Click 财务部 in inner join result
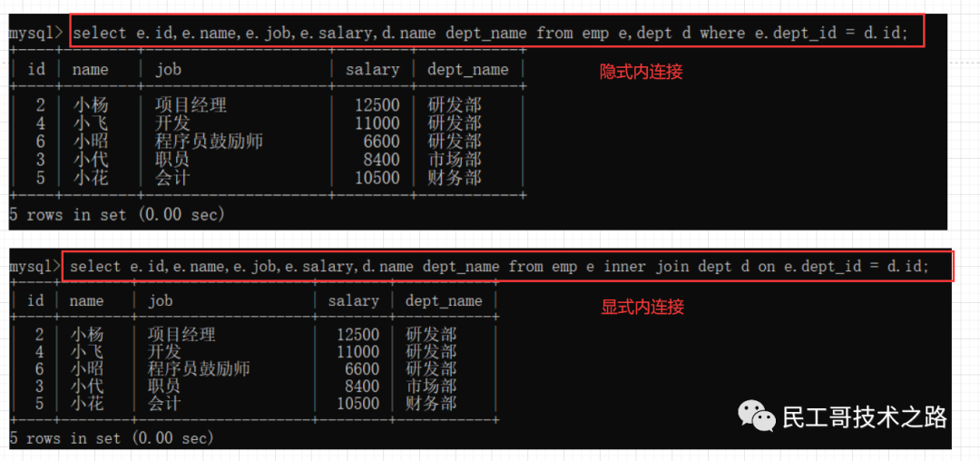Viewport: 980px width, 461px height. tap(431, 404)
